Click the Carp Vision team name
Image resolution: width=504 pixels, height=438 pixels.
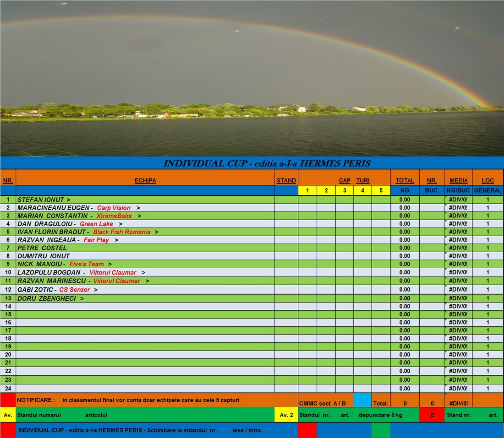(114, 208)
